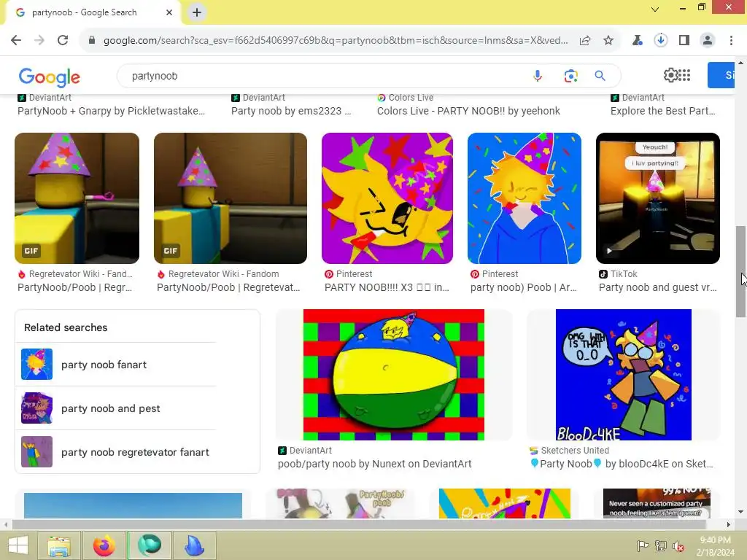747x560 pixels.
Task: Start voice search with the microphone
Action: click(x=538, y=76)
